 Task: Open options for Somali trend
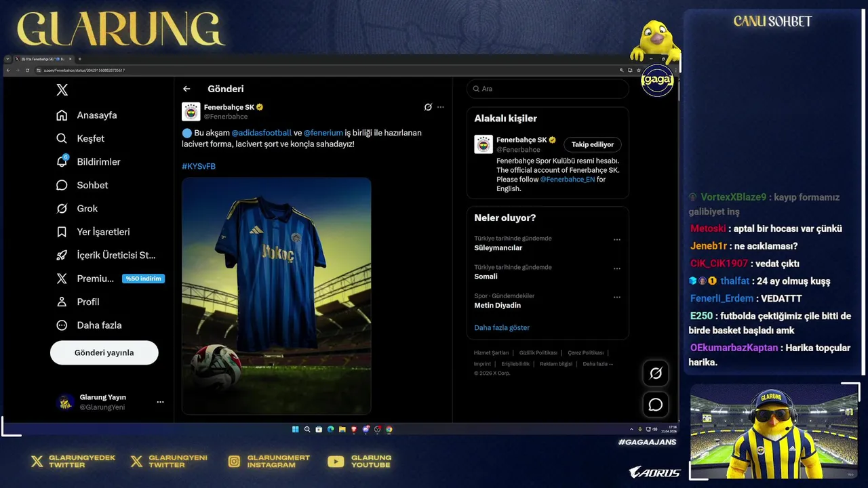click(x=617, y=268)
